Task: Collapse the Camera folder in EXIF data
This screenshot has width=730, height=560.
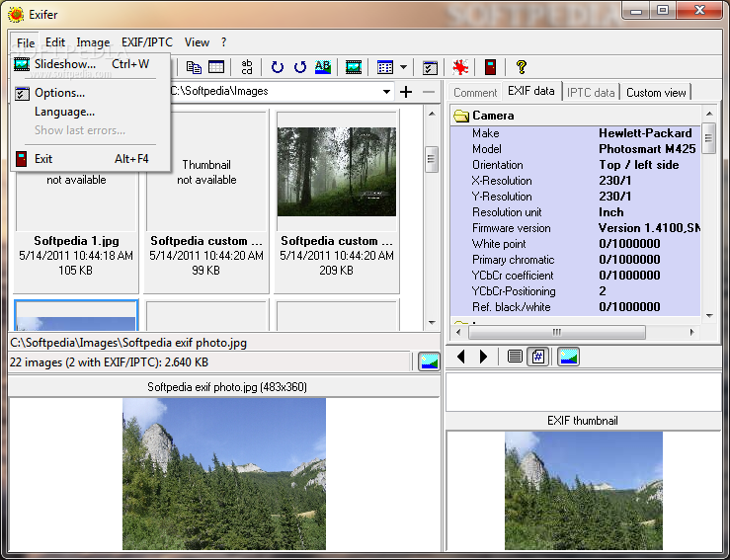Action: pos(461,116)
